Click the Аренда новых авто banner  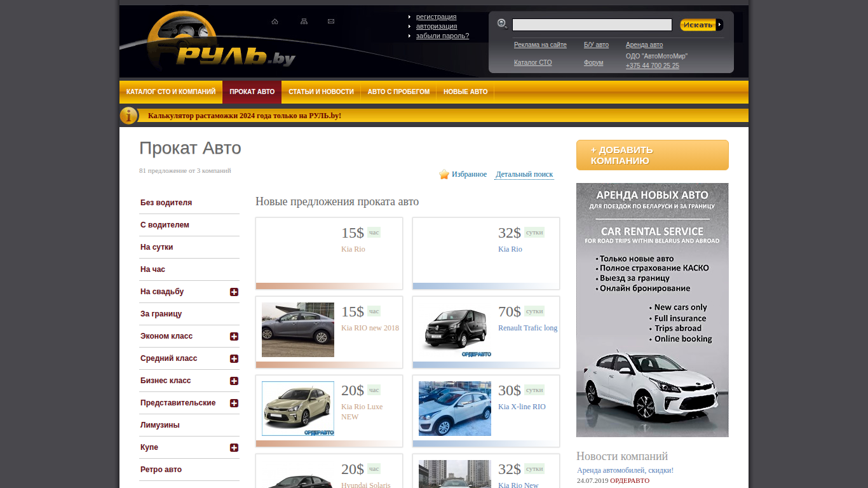(653, 310)
